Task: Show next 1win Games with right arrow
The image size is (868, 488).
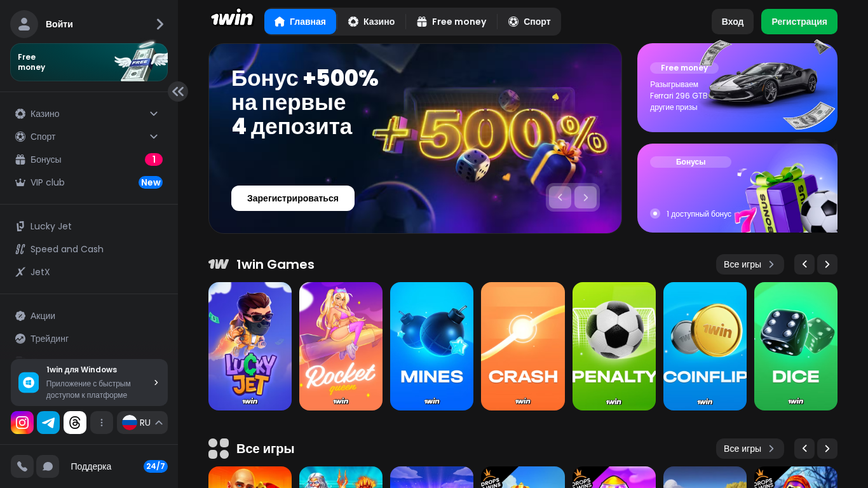Action: (827, 264)
